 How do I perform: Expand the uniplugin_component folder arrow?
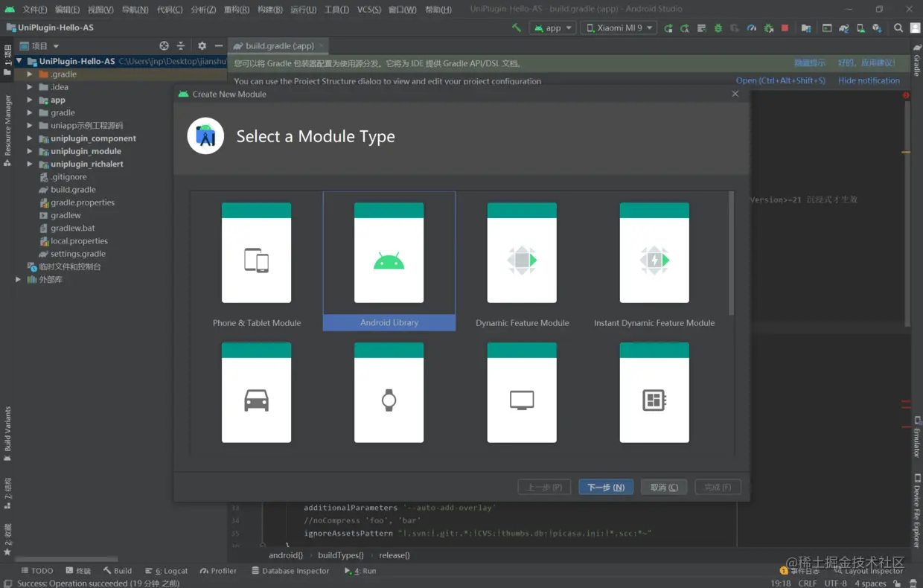[x=30, y=138]
